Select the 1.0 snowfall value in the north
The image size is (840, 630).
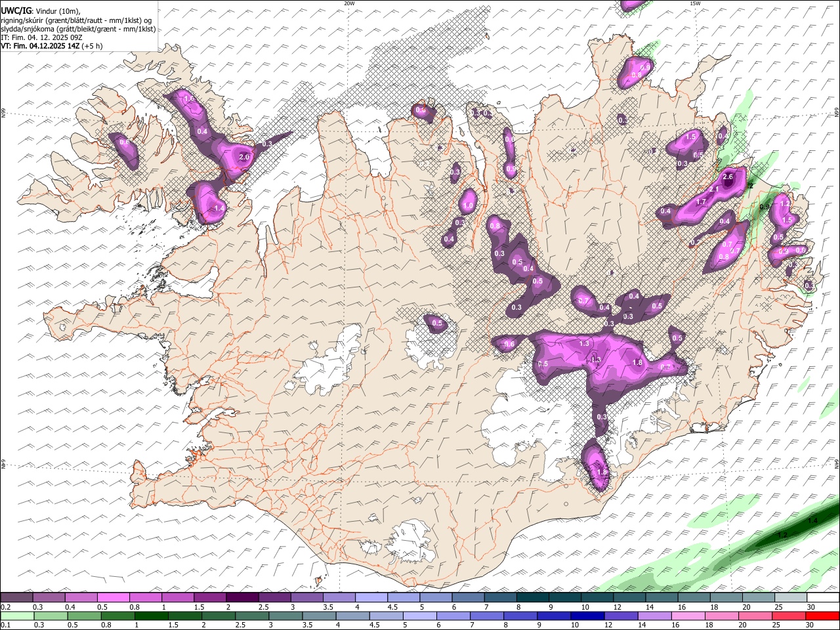[467, 205]
